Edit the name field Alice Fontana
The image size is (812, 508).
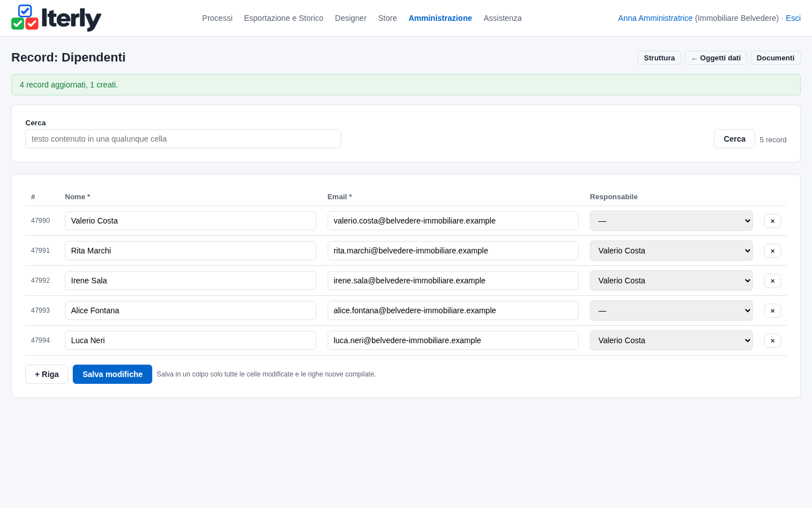point(191,310)
